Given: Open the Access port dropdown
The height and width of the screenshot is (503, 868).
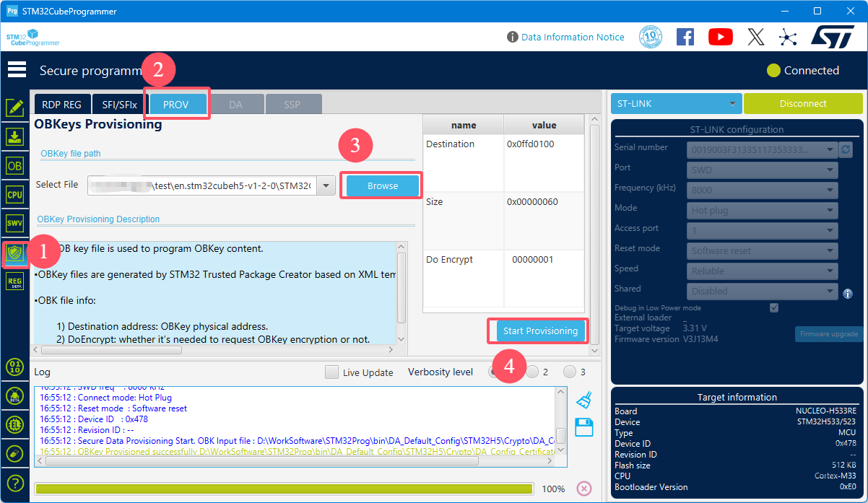Looking at the screenshot, I should [x=763, y=230].
